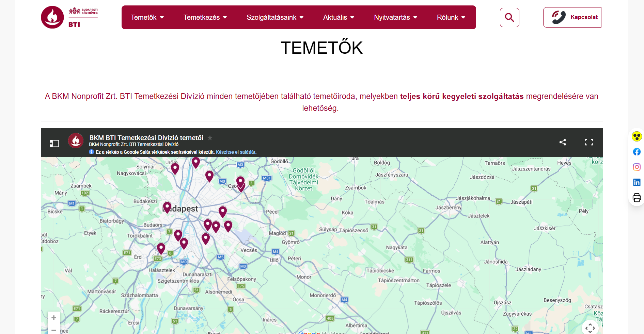The width and height of the screenshot is (644, 334).
Task: Open the LinkedIn page icon
Action: 637,182
